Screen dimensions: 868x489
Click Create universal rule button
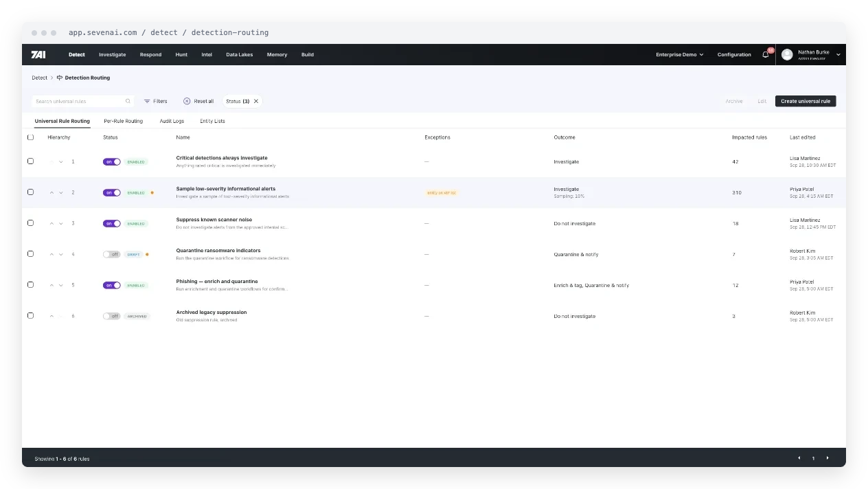[806, 101]
